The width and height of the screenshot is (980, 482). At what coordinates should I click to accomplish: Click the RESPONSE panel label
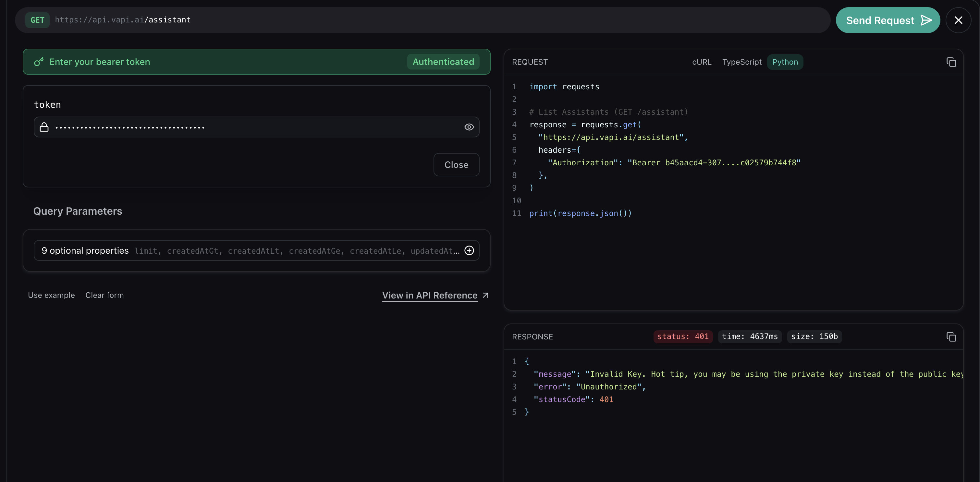[532, 337]
